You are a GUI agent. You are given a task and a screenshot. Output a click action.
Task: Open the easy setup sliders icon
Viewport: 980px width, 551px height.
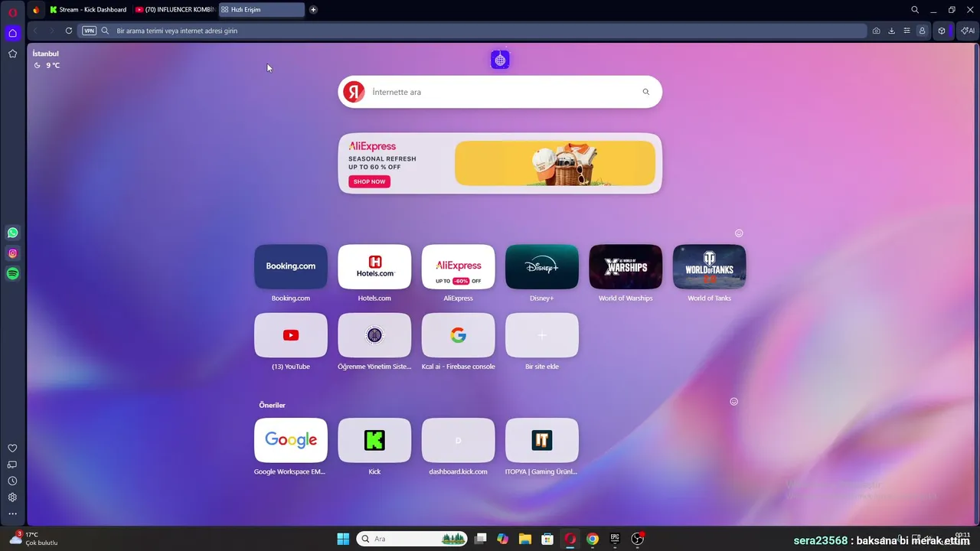[906, 31]
